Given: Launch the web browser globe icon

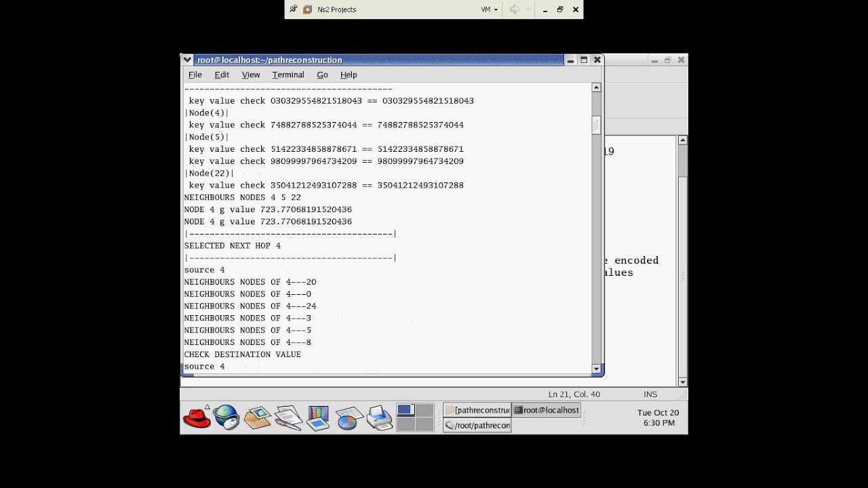Looking at the screenshot, I should 226,417.
